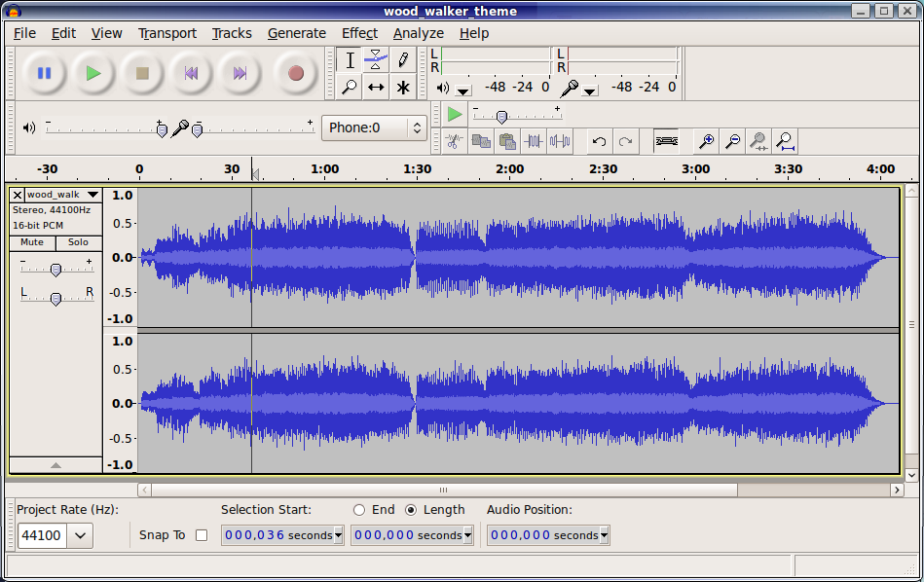Click the 2:00 mark on the timeline ruler
The image size is (924, 582).
click(x=510, y=169)
